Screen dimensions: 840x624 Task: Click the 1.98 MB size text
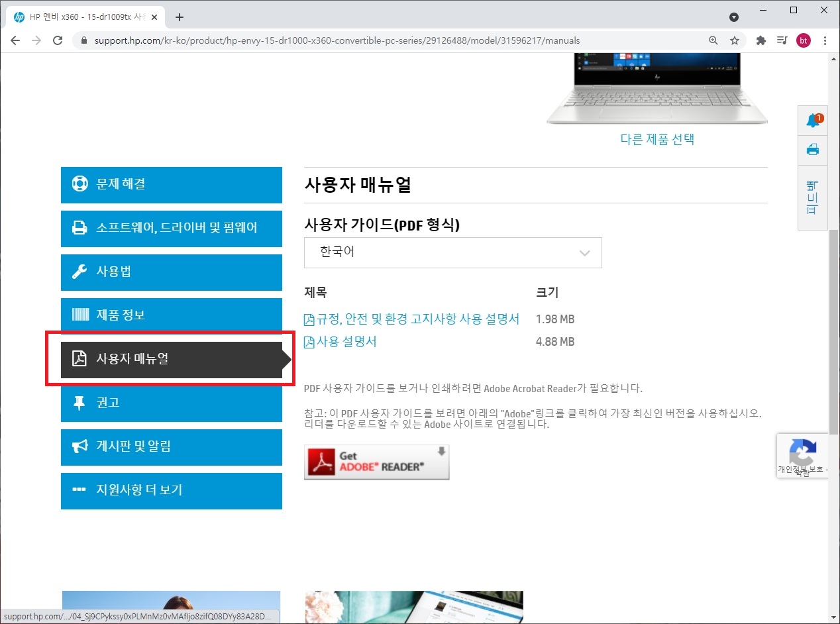pyautogui.click(x=555, y=319)
